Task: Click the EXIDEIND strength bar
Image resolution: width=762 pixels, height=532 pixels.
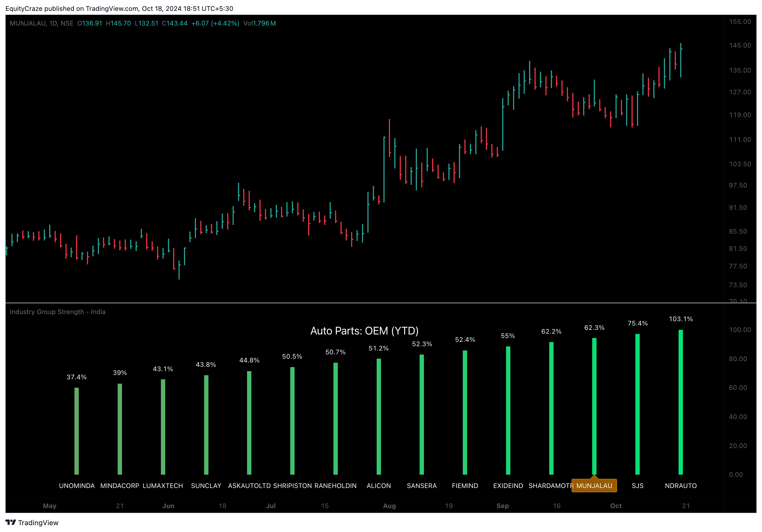Action: (508, 411)
